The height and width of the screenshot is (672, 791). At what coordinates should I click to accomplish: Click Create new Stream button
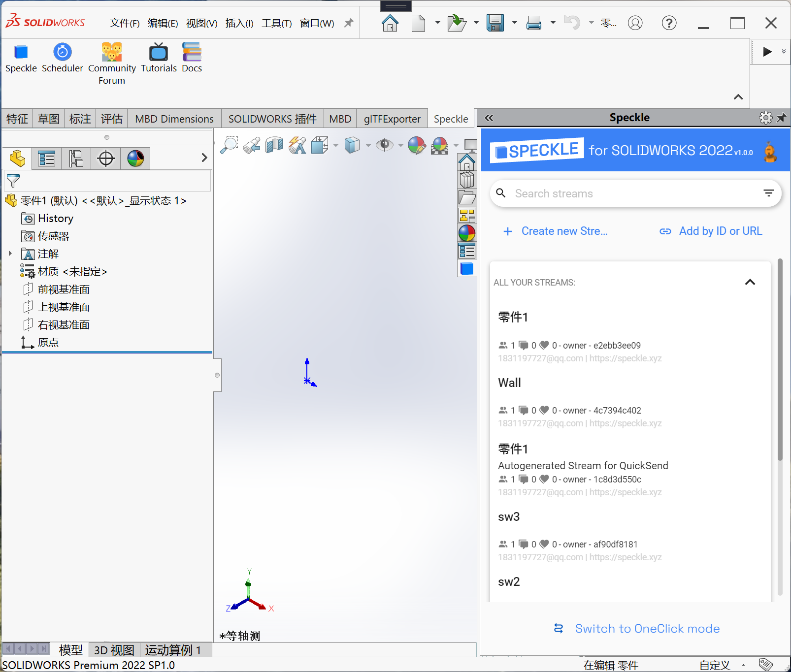[555, 231]
